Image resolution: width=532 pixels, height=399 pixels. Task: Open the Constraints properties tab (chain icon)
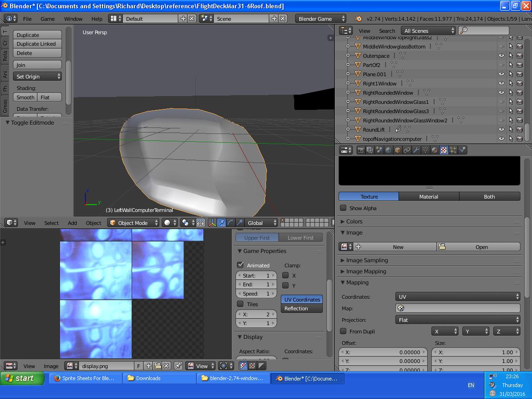point(407,150)
